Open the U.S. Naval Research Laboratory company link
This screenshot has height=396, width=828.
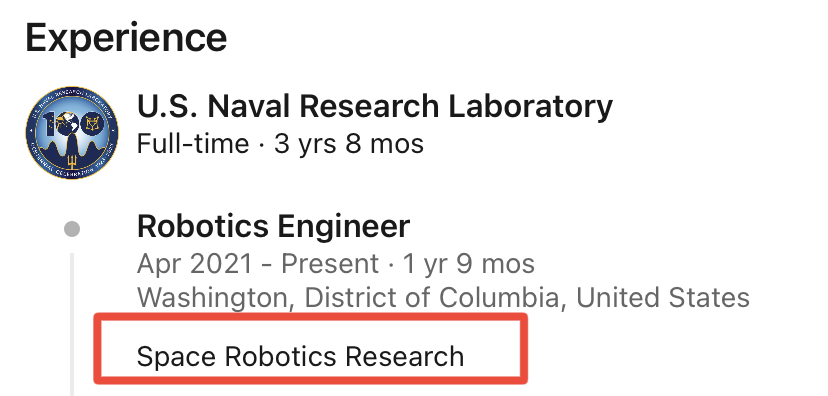pyautogui.click(x=374, y=106)
